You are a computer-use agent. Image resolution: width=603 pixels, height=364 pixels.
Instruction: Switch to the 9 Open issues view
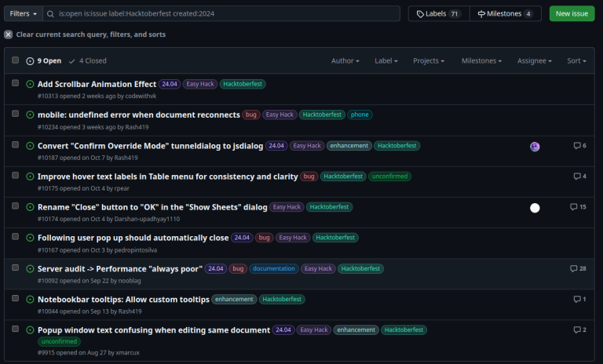pos(44,60)
